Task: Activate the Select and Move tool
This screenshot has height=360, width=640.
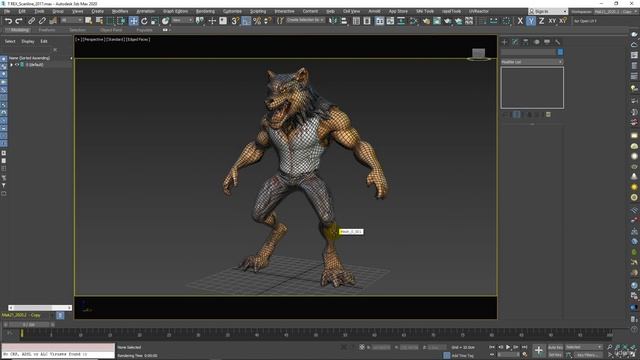Action: [x=133, y=21]
